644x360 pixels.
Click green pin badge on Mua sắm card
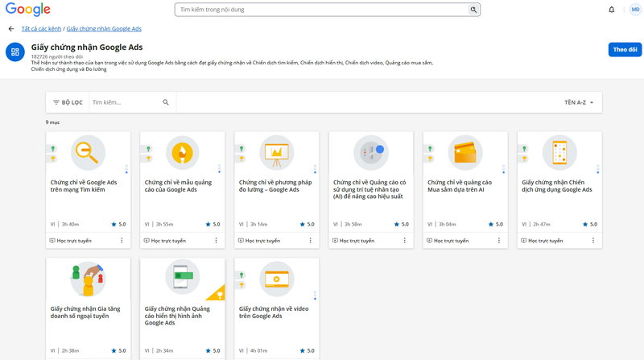(430, 149)
